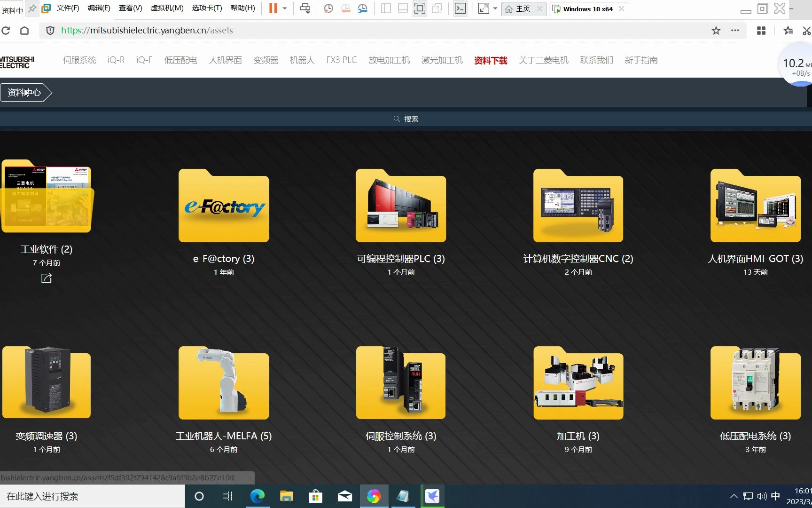This screenshot has height=508, width=812.
Task: Open the 工业软件 folder
Action: click(47, 196)
